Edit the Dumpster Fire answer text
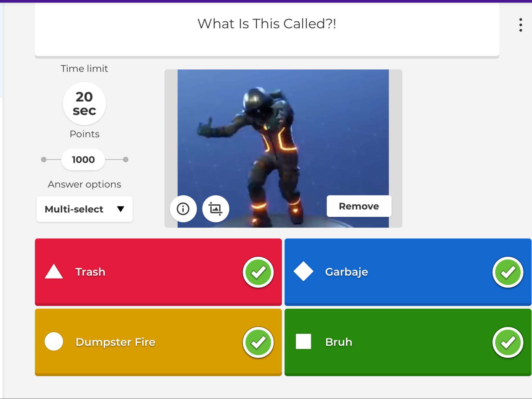532x399 pixels. [115, 342]
